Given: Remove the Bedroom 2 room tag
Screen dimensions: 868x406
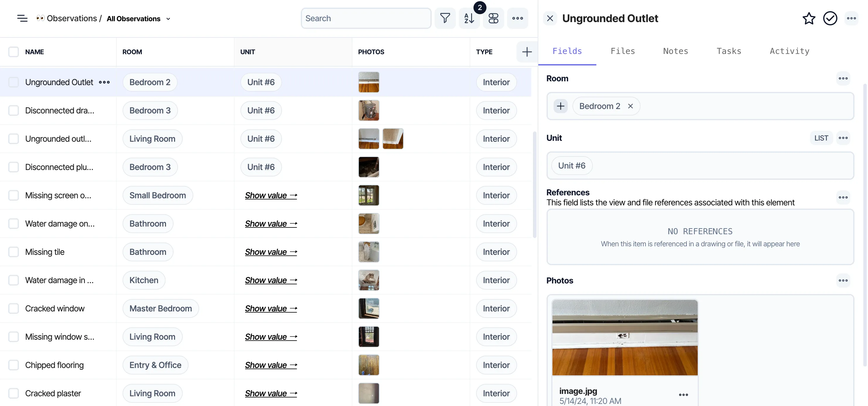Looking at the screenshot, I should [x=631, y=106].
